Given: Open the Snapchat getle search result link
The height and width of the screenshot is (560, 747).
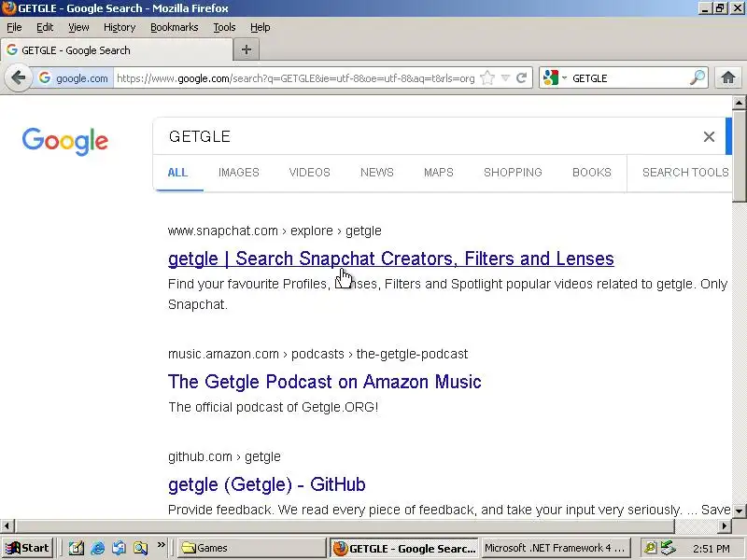Looking at the screenshot, I should click(391, 259).
